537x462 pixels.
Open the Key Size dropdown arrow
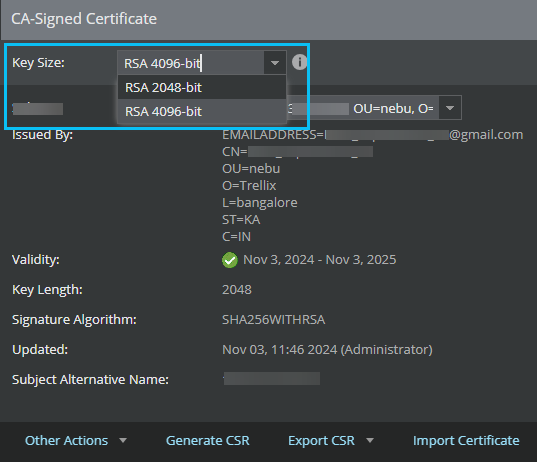point(275,63)
